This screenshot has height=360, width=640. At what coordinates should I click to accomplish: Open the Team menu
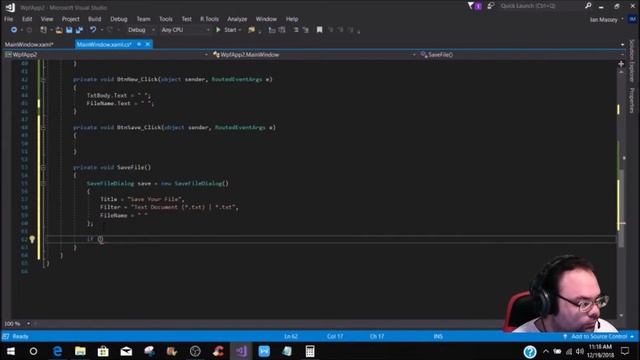click(x=143, y=19)
